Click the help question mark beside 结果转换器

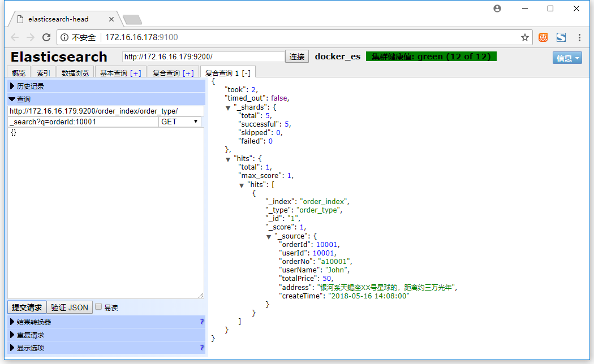point(201,322)
